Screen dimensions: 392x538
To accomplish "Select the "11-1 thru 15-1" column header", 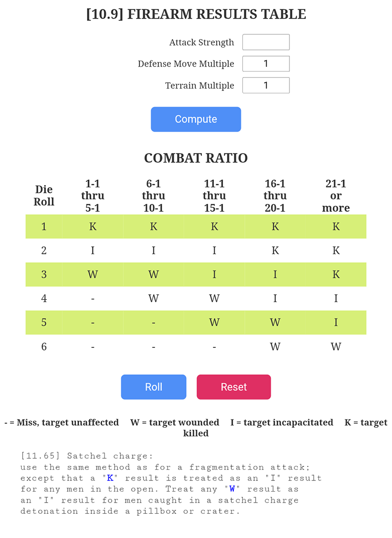I will 214,195.
